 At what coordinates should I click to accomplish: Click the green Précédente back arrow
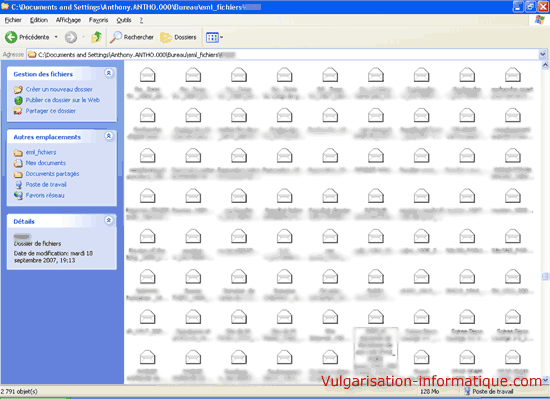tap(11, 37)
